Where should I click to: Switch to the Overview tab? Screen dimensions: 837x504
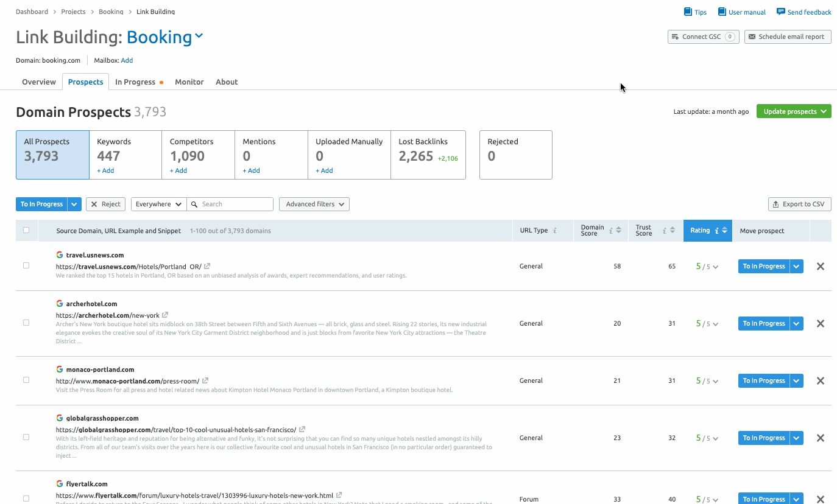(x=39, y=82)
